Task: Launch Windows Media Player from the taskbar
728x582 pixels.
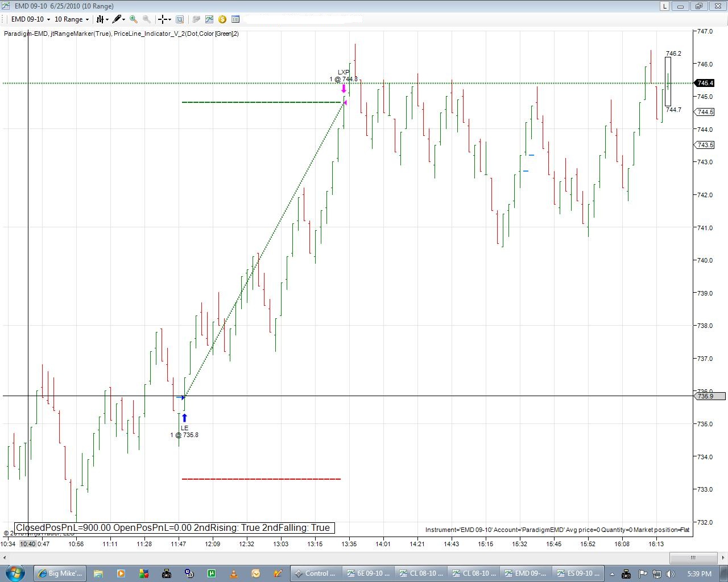Action: click(121, 573)
